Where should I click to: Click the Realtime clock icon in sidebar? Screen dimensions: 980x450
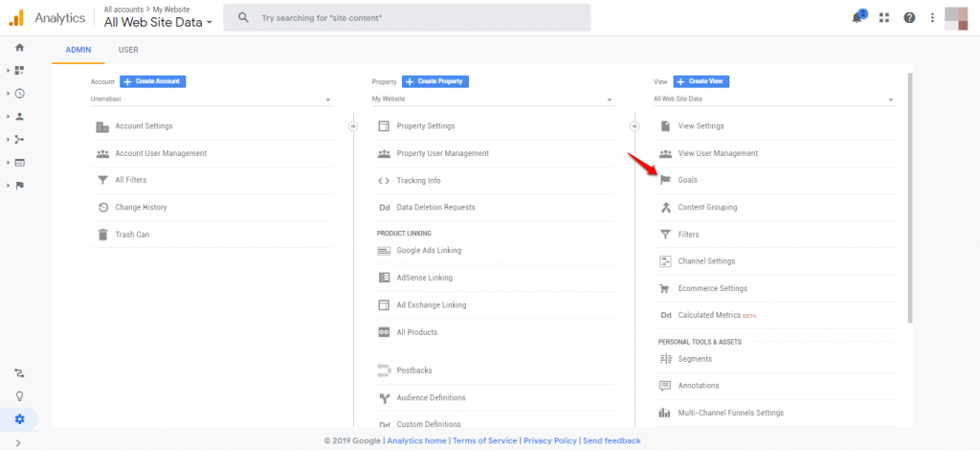(x=19, y=93)
